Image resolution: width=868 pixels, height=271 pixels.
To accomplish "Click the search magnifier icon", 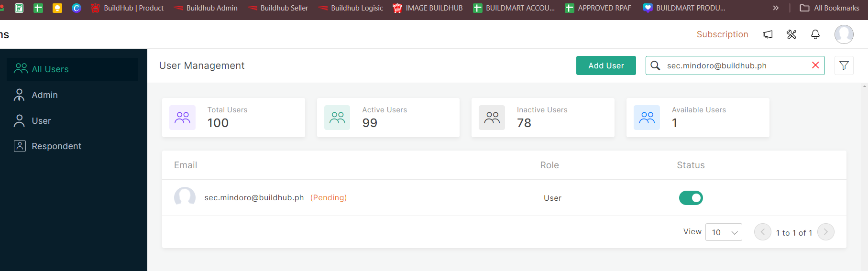I will [655, 65].
